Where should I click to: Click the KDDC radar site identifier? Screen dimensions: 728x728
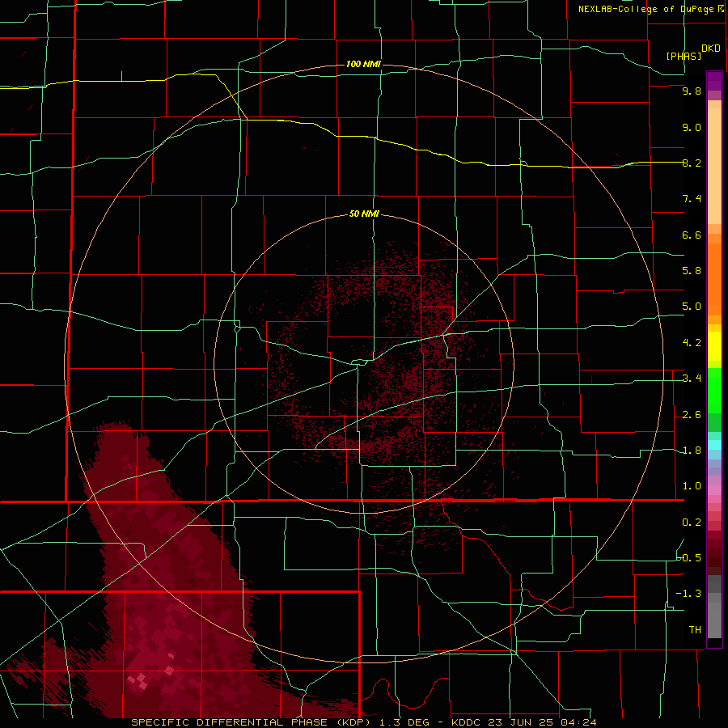tap(468, 722)
